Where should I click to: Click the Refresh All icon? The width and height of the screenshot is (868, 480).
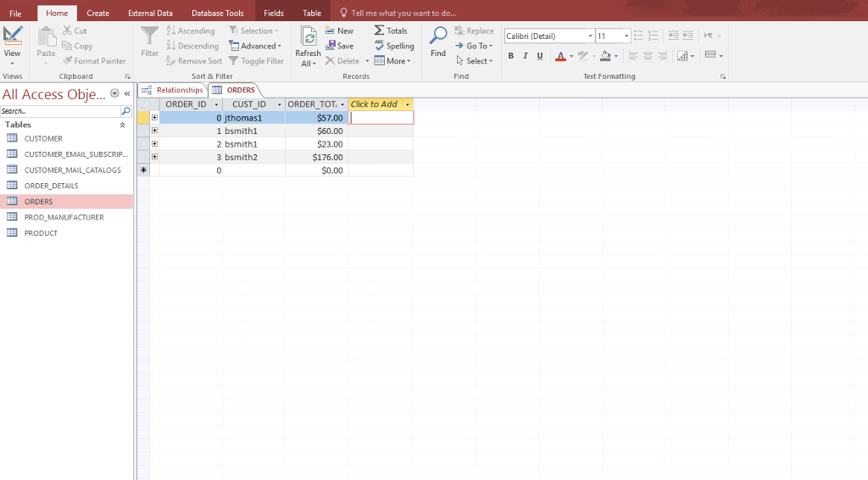click(309, 36)
